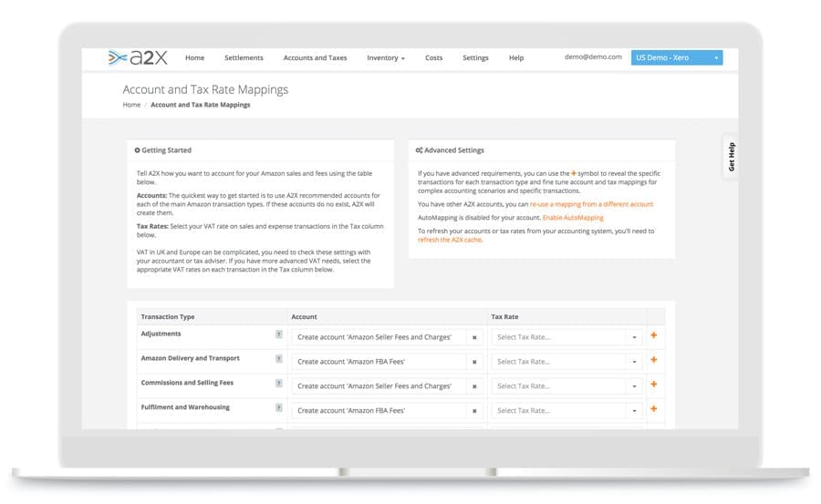
Task: Open US Demo - Xero account selector
Action: click(677, 57)
